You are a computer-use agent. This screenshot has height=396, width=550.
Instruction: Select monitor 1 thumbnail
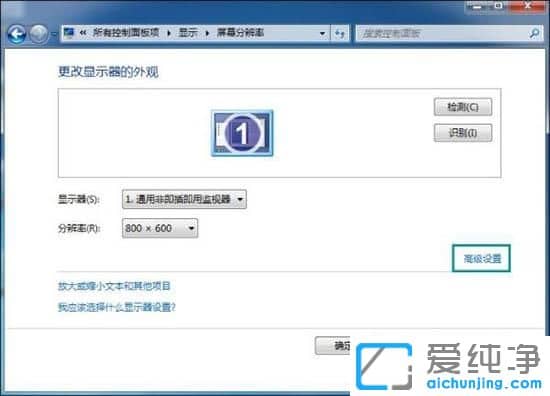(242, 133)
